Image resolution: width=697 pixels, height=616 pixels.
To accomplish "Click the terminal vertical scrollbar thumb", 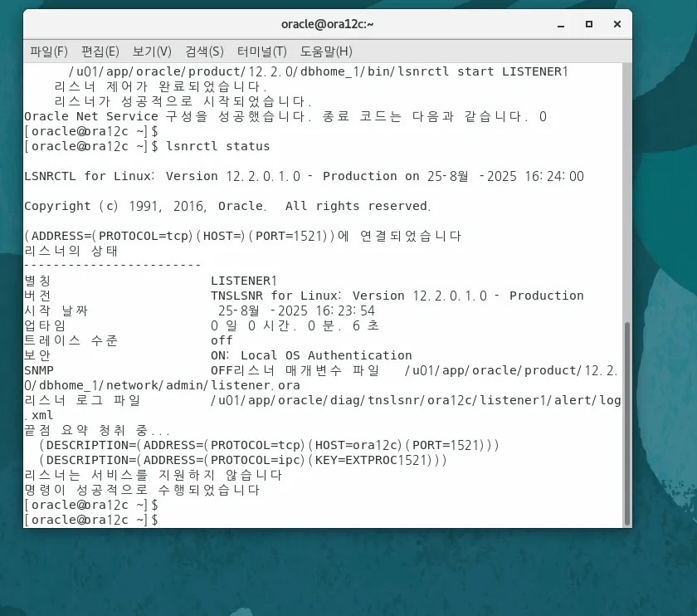I will tap(627, 423).
